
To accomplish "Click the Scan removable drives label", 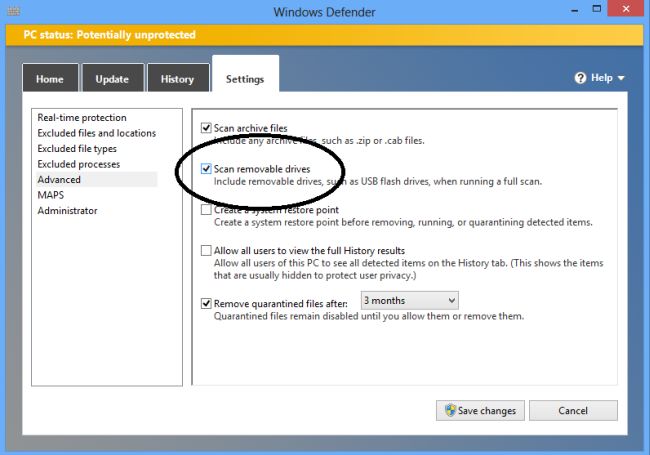I will coord(262,169).
